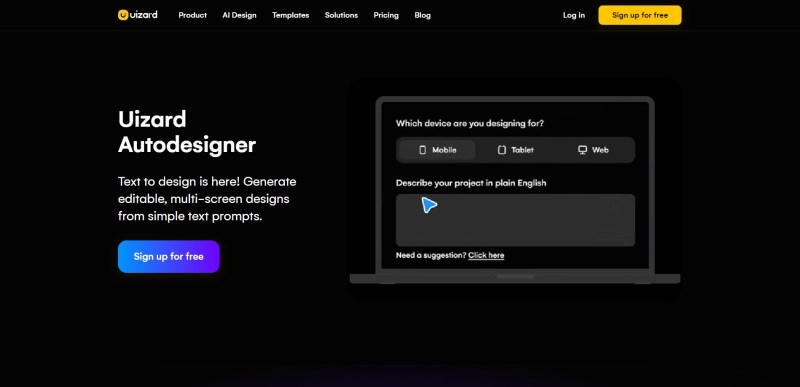Click the Log in link
800x387 pixels.
pos(574,15)
